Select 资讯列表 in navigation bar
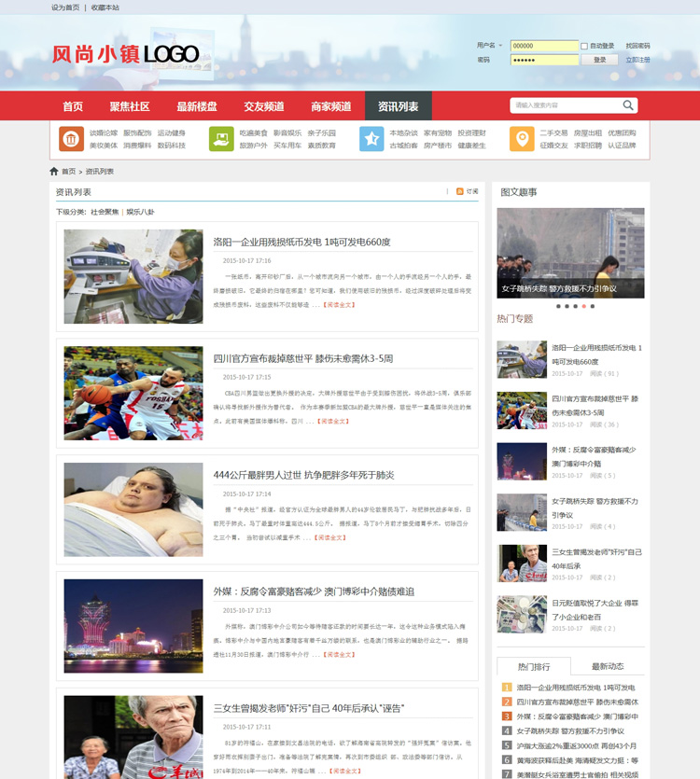Image resolution: width=700 pixels, height=779 pixels. (399, 106)
